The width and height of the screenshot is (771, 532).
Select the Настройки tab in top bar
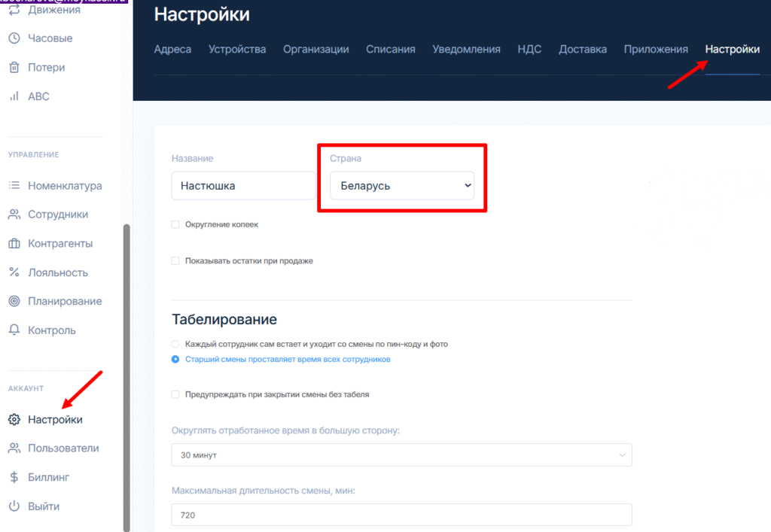(732, 49)
